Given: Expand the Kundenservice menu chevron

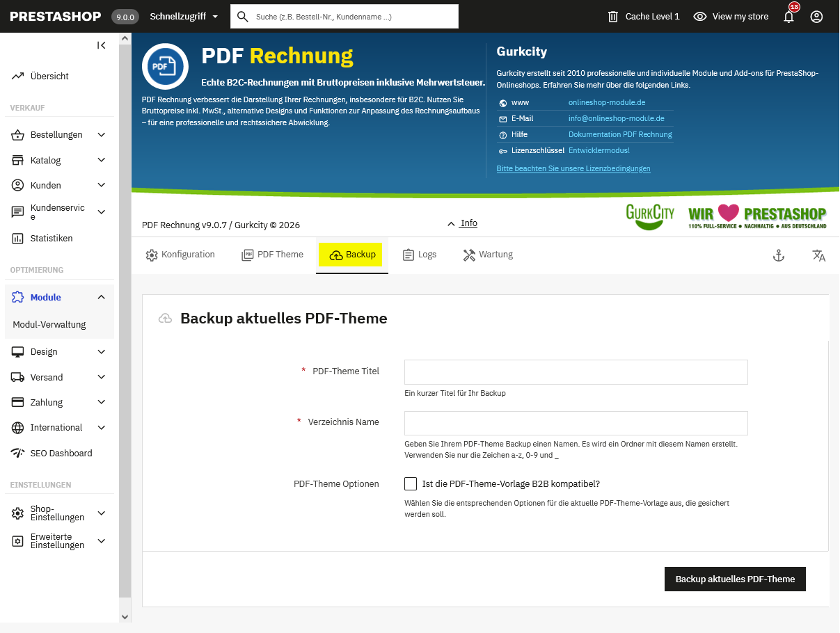Looking at the screenshot, I should point(102,211).
